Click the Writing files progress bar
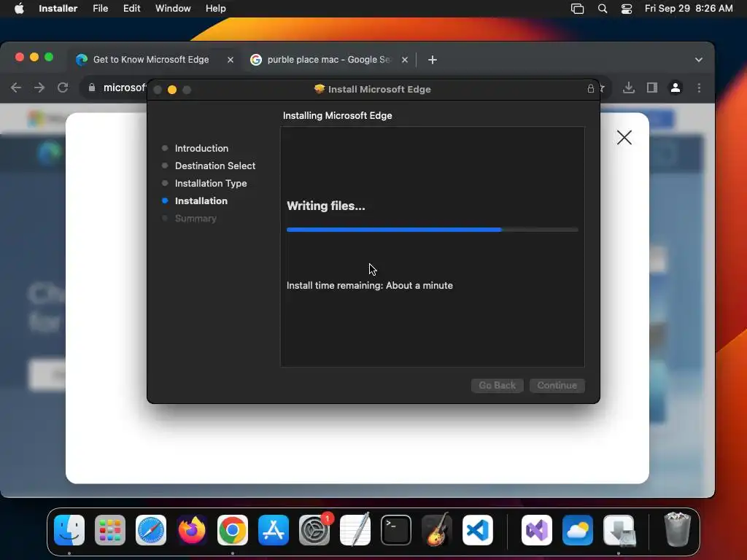The width and height of the screenshot is (747, 560). point(433,230)
